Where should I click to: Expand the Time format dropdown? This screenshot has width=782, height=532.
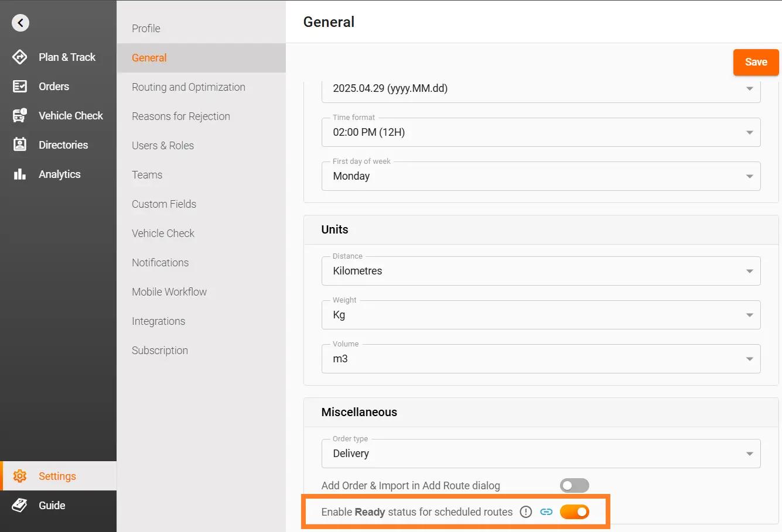pos(541,132)
